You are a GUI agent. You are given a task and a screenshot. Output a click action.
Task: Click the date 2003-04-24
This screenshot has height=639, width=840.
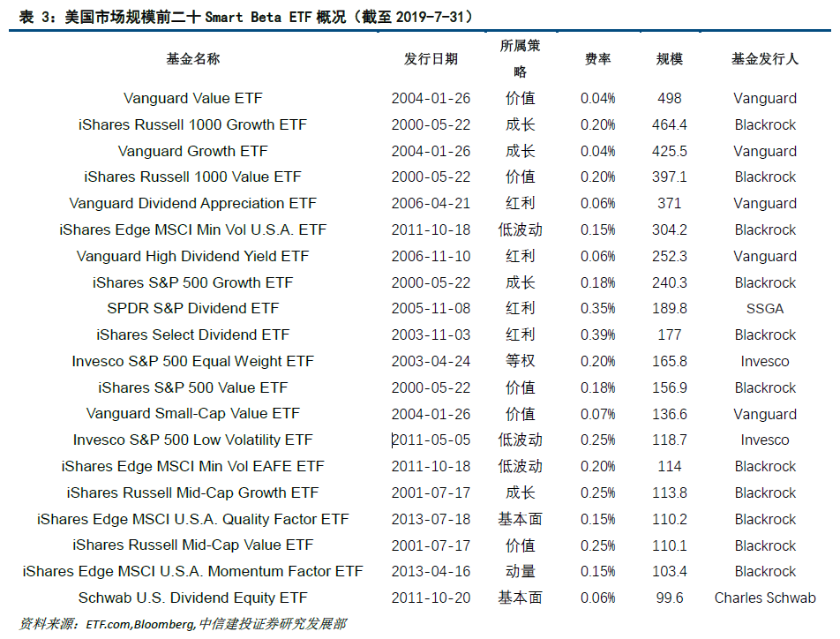[x=431, y=361]
